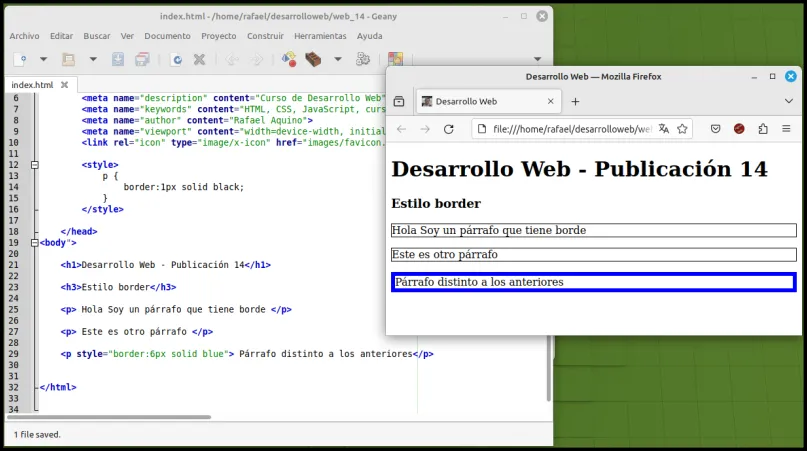Bookmark page with the star icon
The height and width of the screenshot is (451, 807).
pos(682,129)
